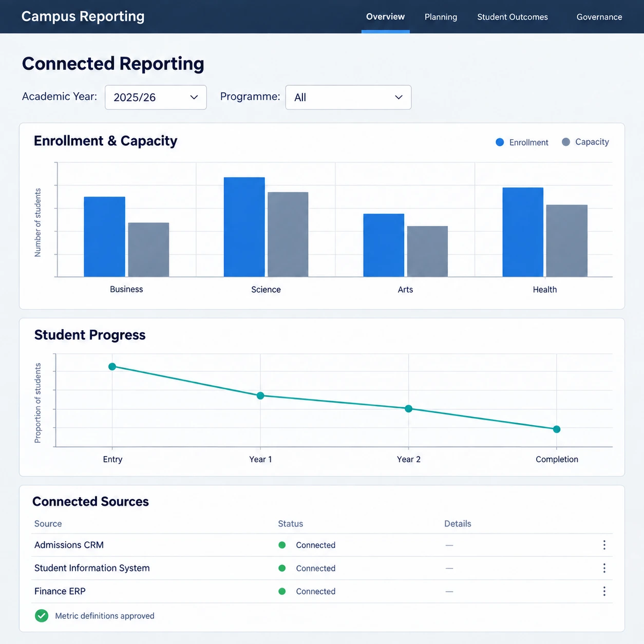Select the Health enrollment bar

[x=523, y=232]
